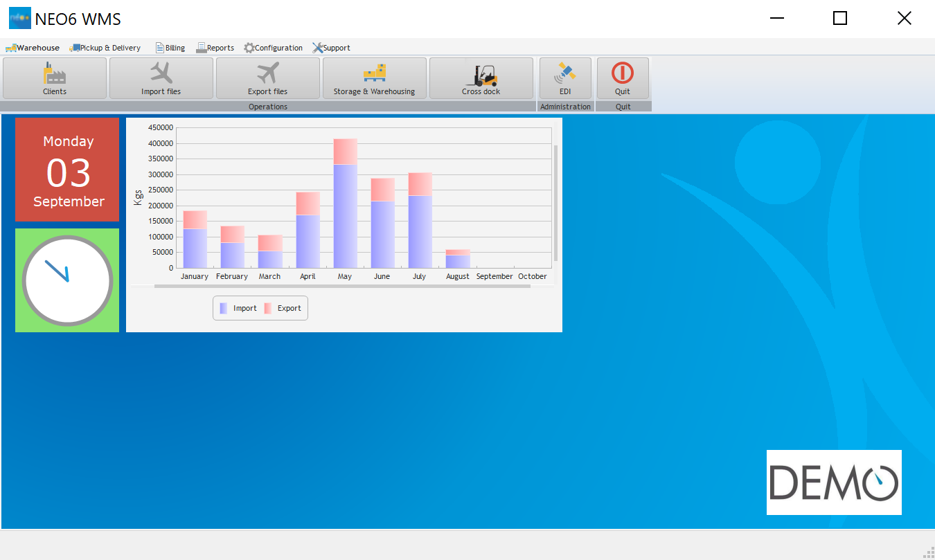Open the Warehouse menu

33,48
